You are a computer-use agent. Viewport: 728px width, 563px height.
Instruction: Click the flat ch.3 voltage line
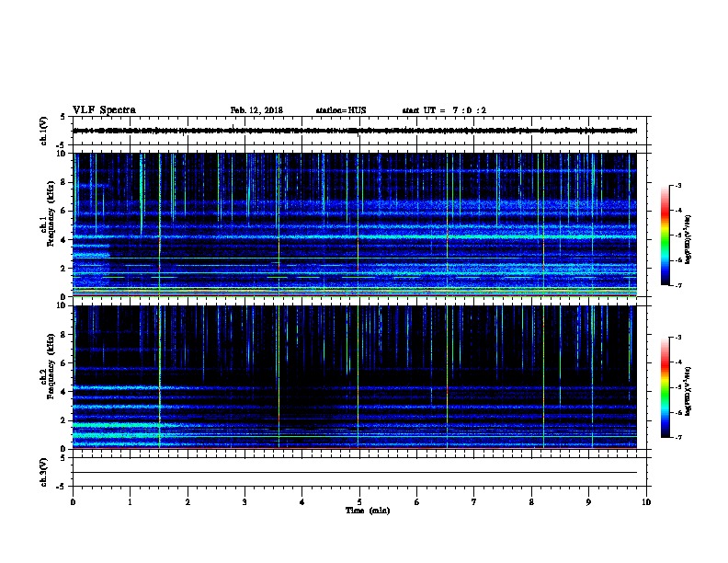pos(355,473)
